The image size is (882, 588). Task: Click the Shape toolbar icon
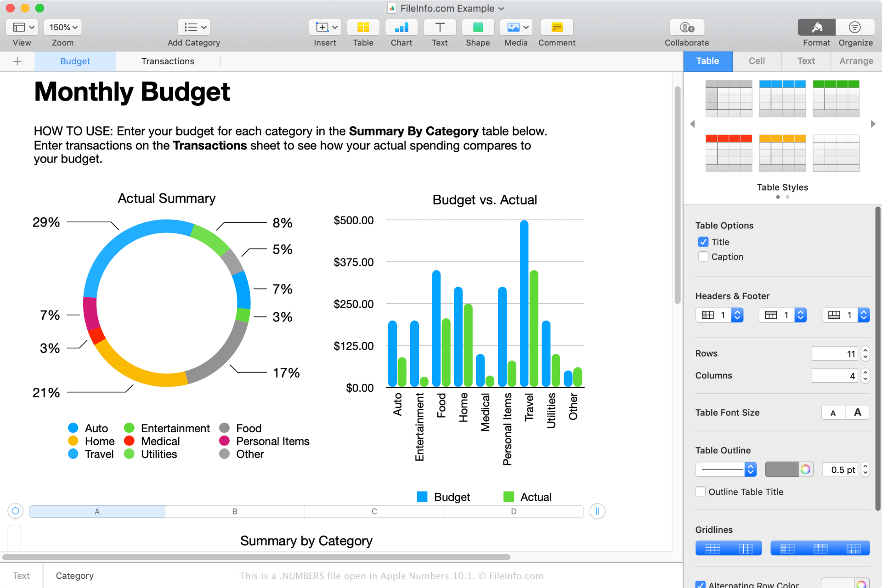[477, 28]
